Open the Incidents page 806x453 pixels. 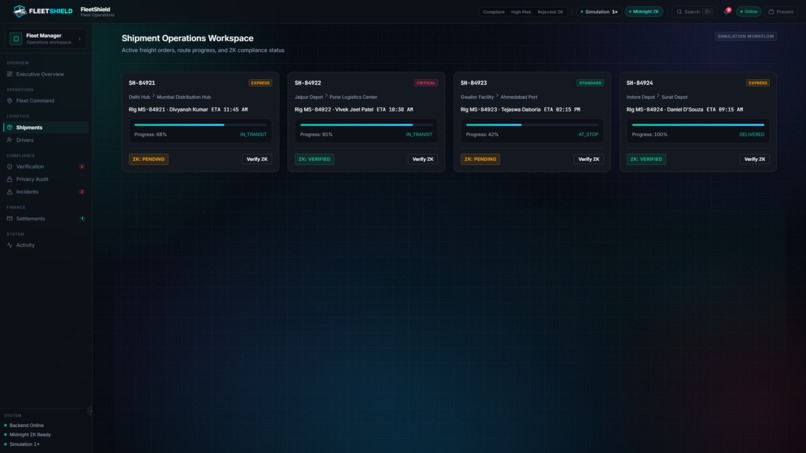point(46,192)
